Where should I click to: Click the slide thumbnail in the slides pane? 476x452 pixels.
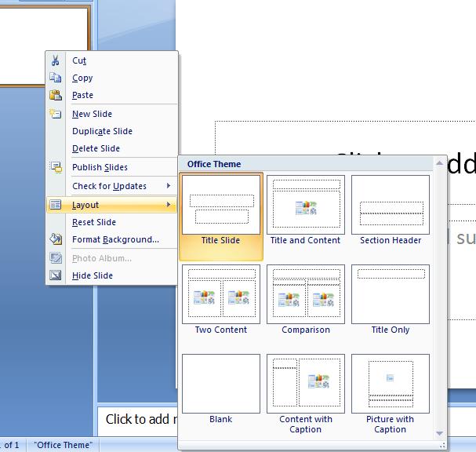coord(45,46)
